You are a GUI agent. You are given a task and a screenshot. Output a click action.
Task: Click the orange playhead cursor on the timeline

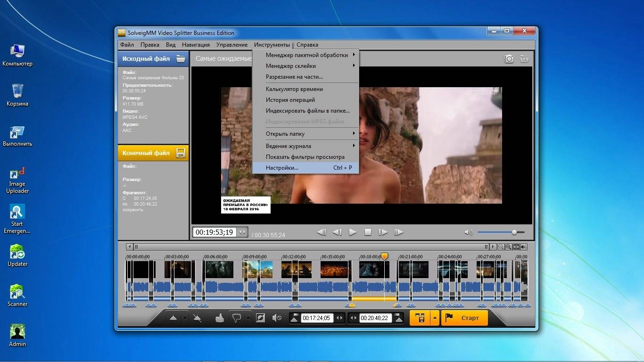(384, 256)
